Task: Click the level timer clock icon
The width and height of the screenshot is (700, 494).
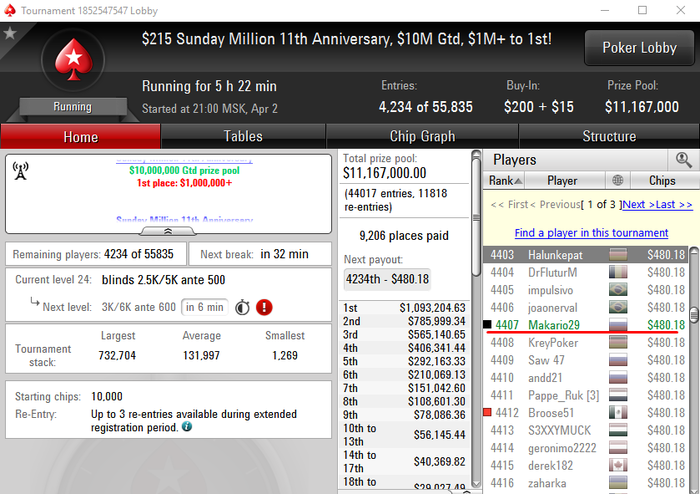Action: click(242, 307)
